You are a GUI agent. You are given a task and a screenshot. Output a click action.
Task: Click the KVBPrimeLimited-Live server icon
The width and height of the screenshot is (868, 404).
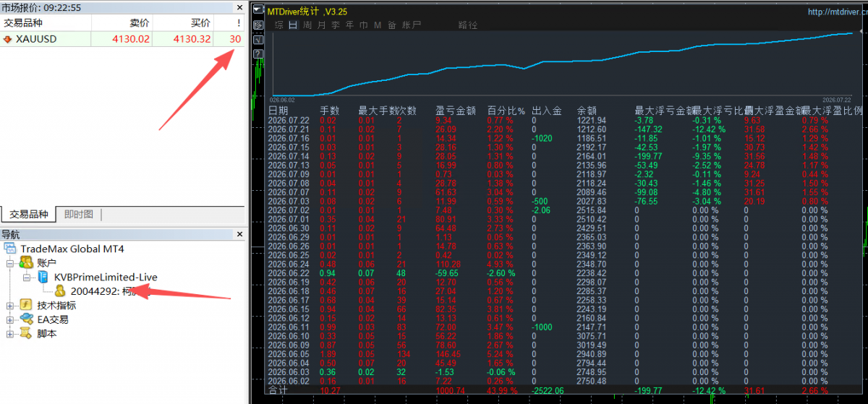click(x=44, y=277)
